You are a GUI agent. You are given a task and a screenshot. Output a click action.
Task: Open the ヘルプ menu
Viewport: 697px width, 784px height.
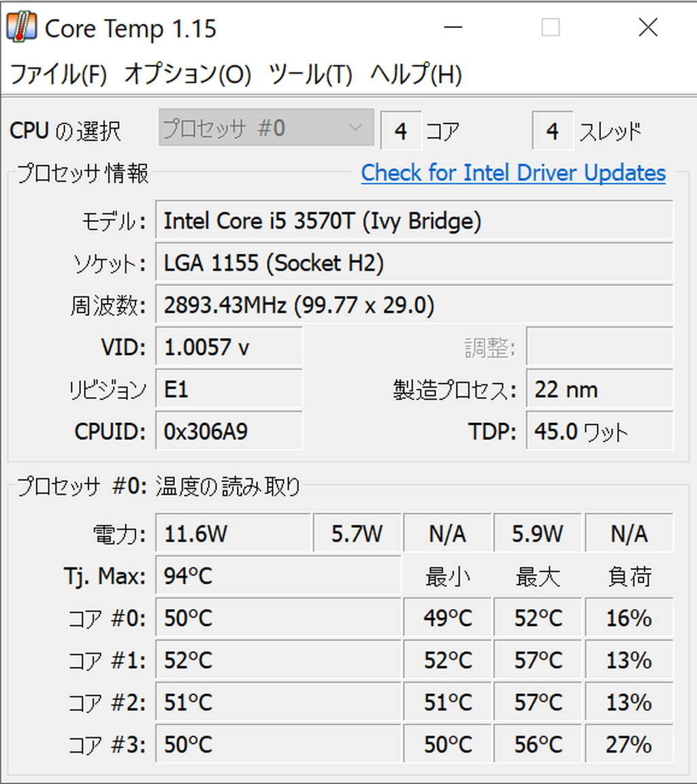pyautogui.click(x=415, y=75)
